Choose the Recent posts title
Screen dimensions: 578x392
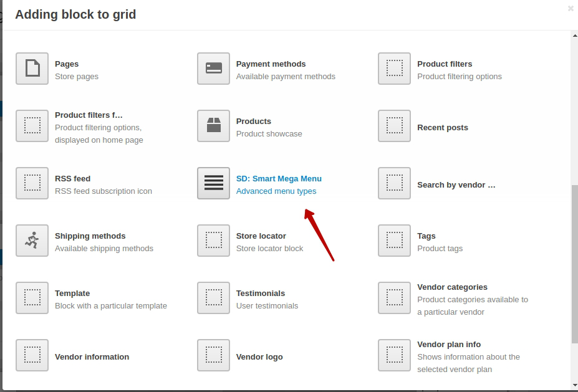point(443,128)
